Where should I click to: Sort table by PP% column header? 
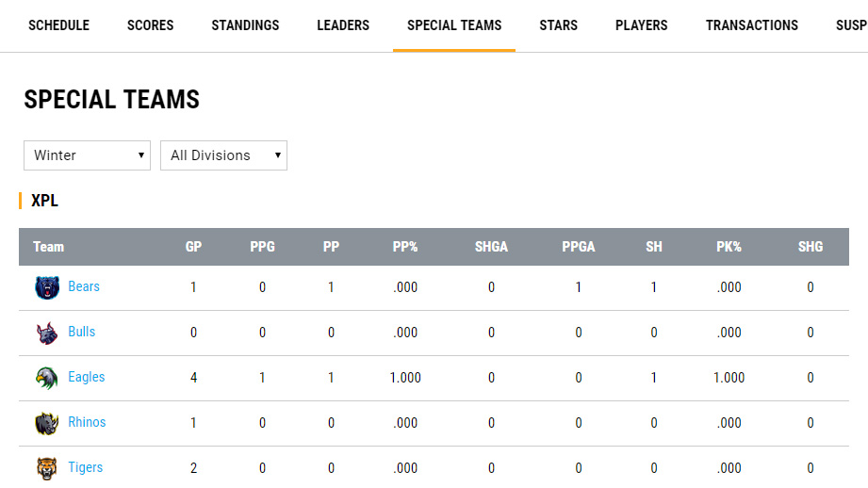(x=405, y=247)
